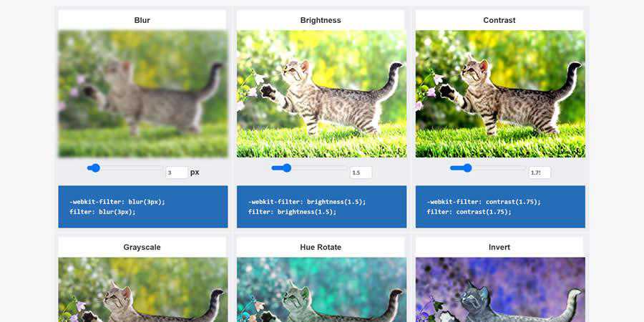Viewport: 644px width, 322px height.
Task: Click the Blur card heading
Action: coord(142,20)
